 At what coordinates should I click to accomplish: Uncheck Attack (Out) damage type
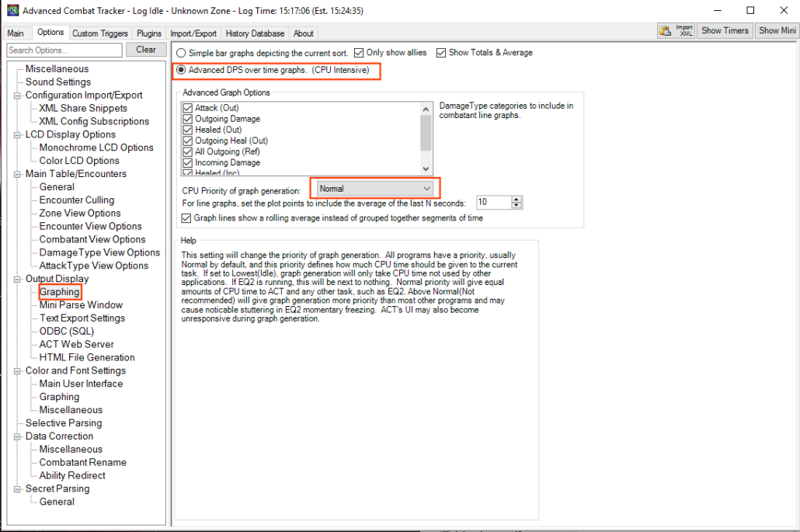pyautogui.click(x=187, y=108)
